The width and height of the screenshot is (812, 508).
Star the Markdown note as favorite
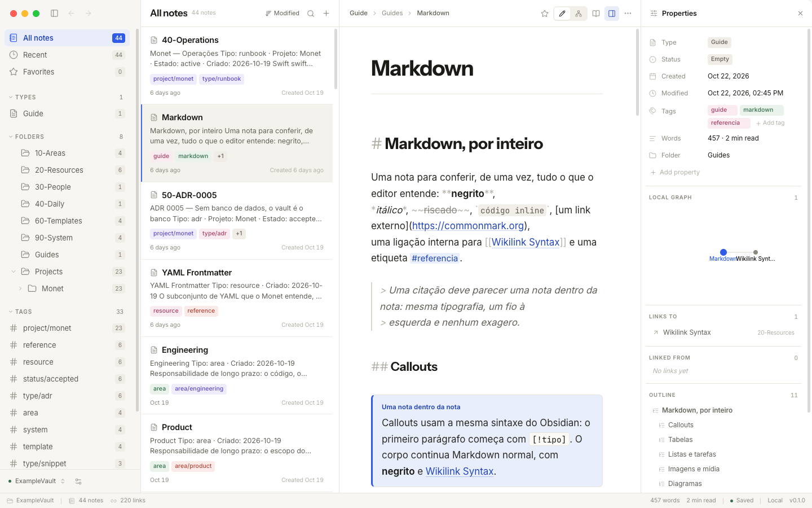pyautogui.click(x=545, y=14)
